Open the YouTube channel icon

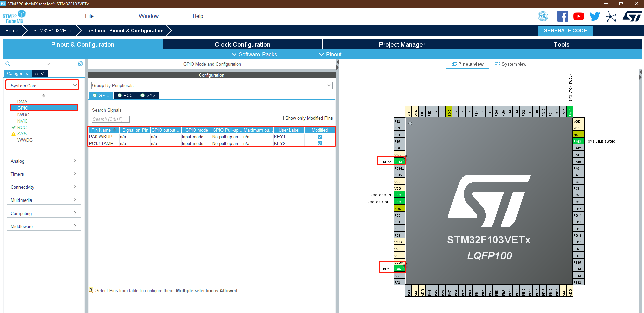click(578, 16)
